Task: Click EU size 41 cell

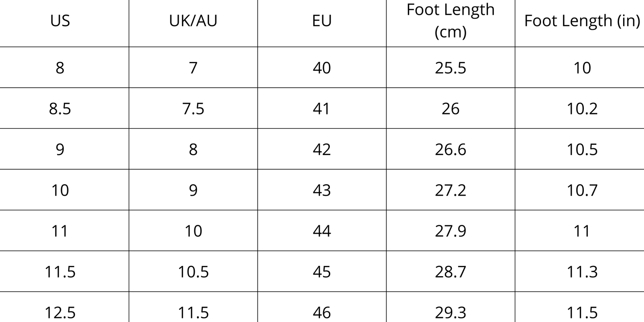Action: tap(322, 108)
